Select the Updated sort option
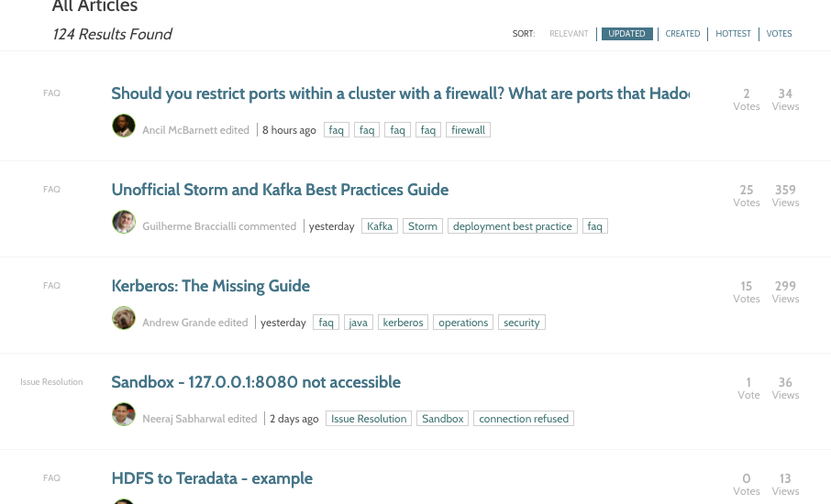831x504 pixels. coord(626,34)
